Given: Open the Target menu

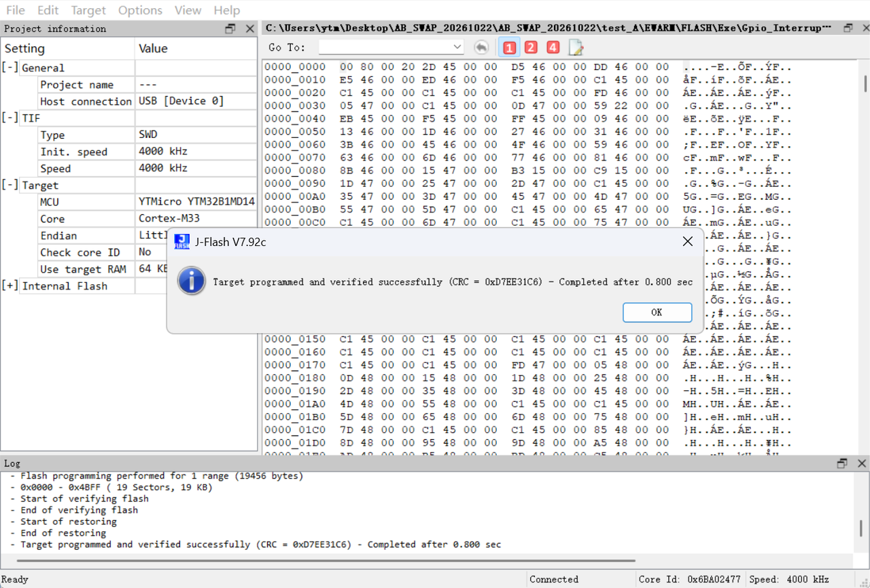Looking at the screenshot, I should (88, 10).
